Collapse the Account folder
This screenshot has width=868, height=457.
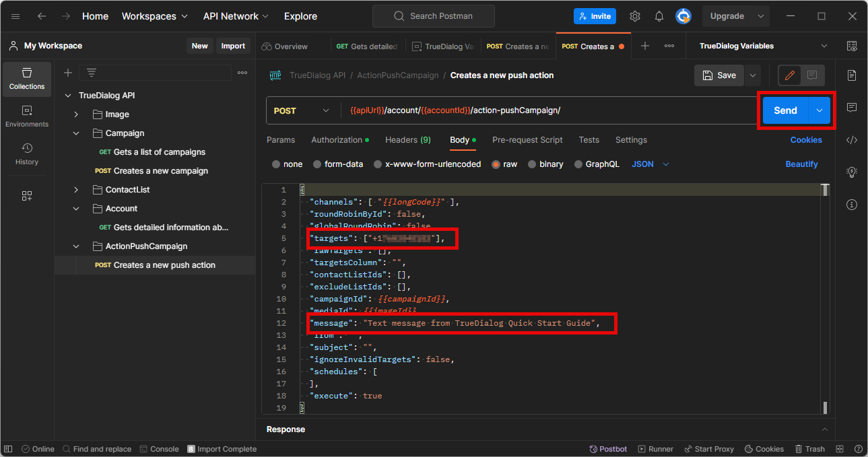point(76,209)
